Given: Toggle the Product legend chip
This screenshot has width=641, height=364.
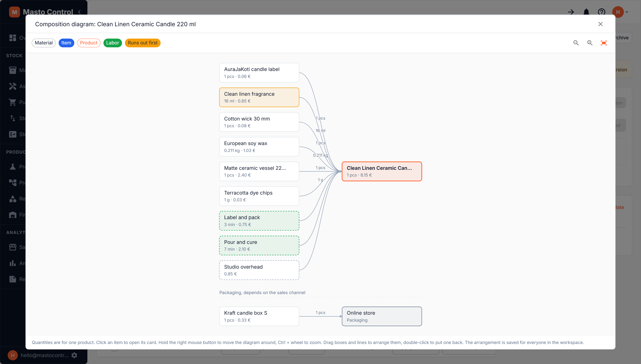Looking at the screenshot, I should coord(89,43).
